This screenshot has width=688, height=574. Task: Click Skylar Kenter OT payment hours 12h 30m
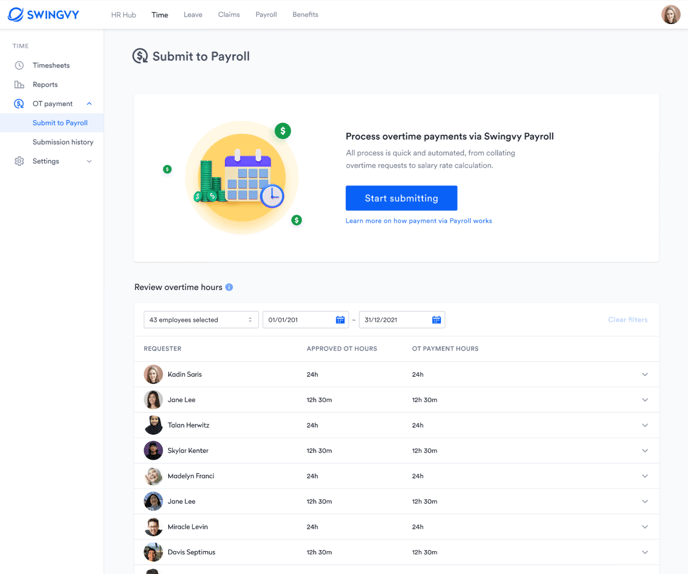click(424, 451)
